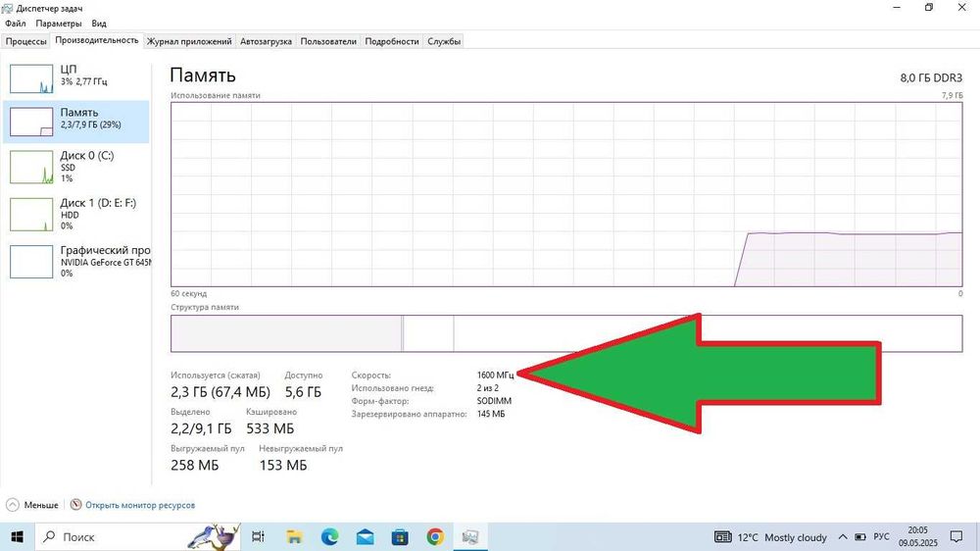
Task: Click the battery status icon
Action: pyautogui.click(x=860, y=537)
